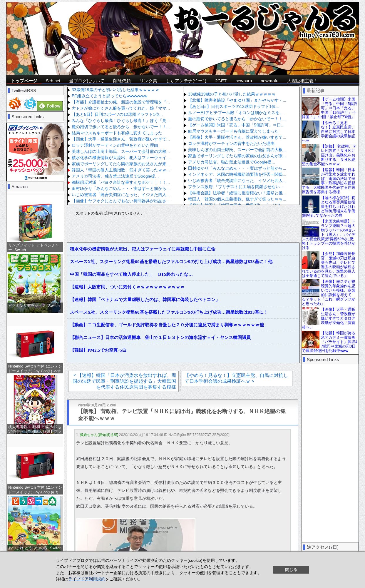Image resolution: width=365 pixels, height=588 pixels.
Task: Open みんな「ひぐらし最高！ link in left list
Action: [120, 121]
